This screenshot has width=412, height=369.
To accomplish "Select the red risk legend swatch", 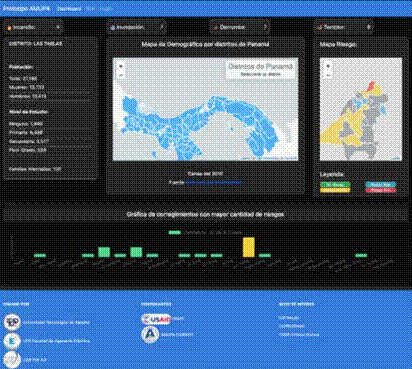I will point(380,190).
